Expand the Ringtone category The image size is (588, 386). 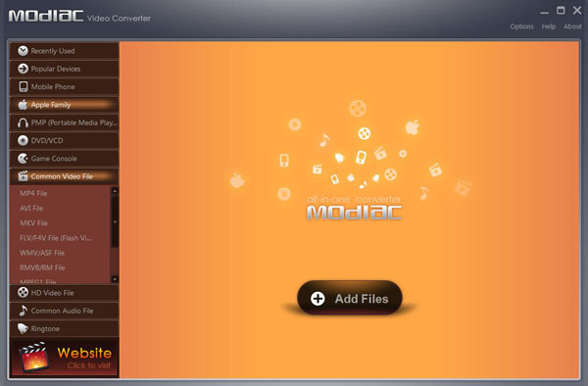coord(64,328)
